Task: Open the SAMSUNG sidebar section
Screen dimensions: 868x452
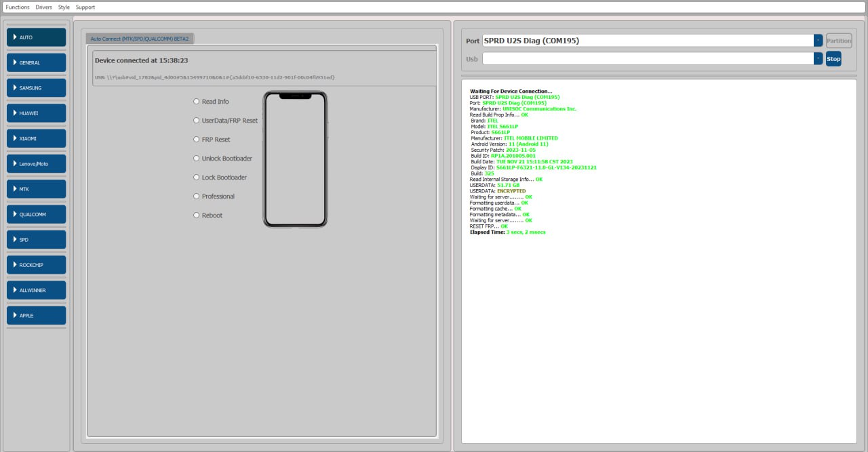Action: [x=37, y=88]
